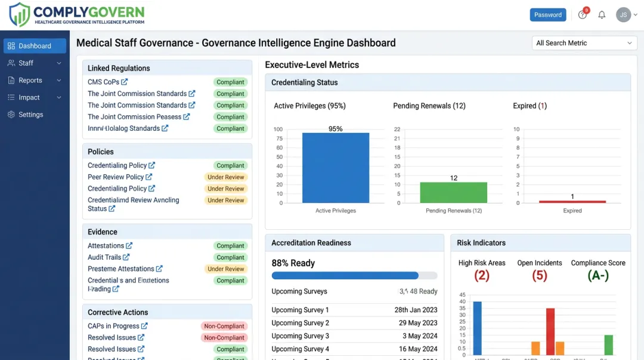Click the '29 May 2023' survey date

pos(418,323)
